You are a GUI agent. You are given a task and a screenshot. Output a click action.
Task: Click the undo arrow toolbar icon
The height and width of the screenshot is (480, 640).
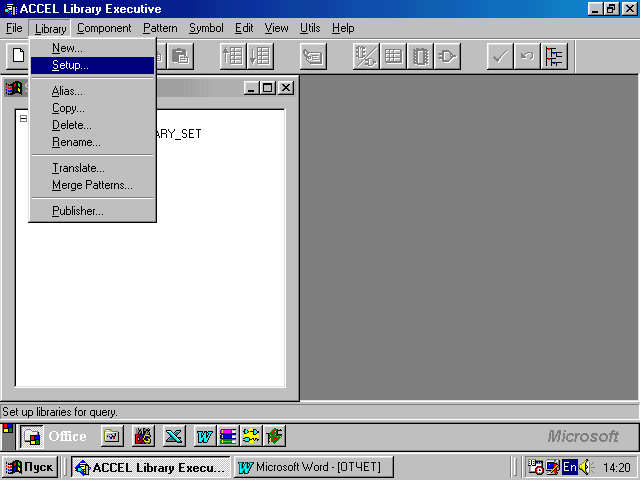click(x=527, y=56)
